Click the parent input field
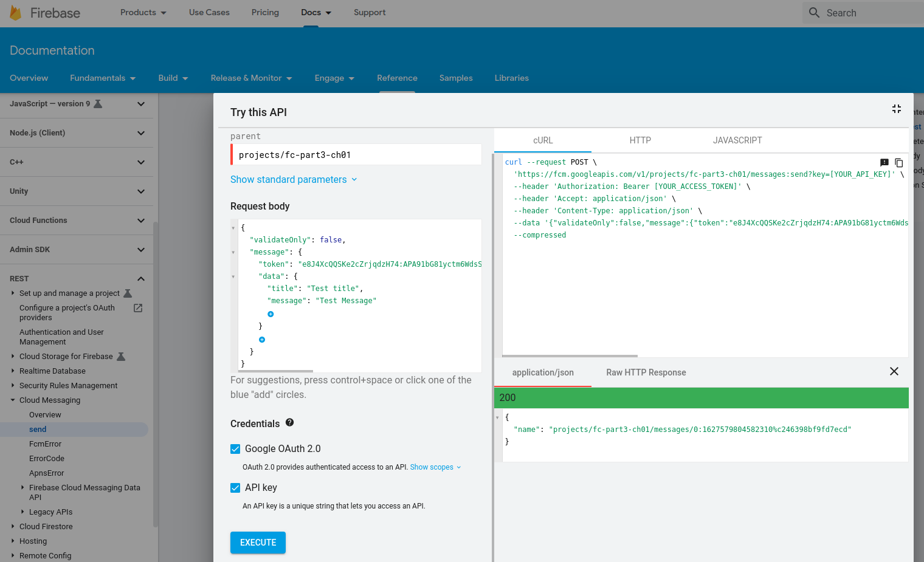924x562 pixels. pyautogui.click(x=356, y=155)
